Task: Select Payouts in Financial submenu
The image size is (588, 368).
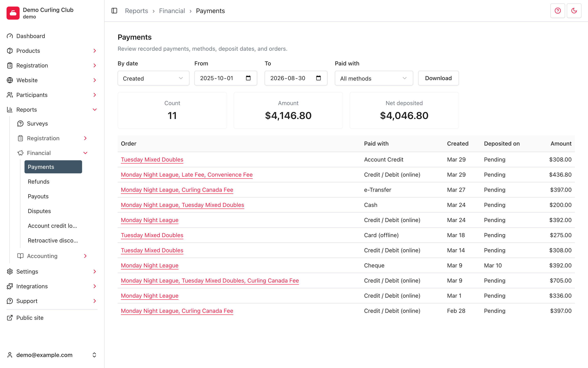Action: [x=53, y=196]
